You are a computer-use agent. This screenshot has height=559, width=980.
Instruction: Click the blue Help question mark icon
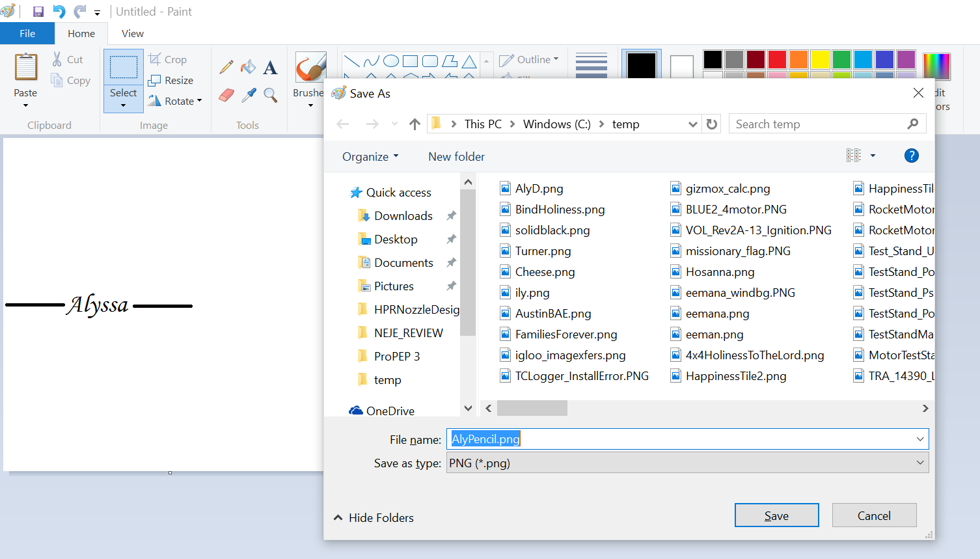pyautogui.click(x=912, y=156)
